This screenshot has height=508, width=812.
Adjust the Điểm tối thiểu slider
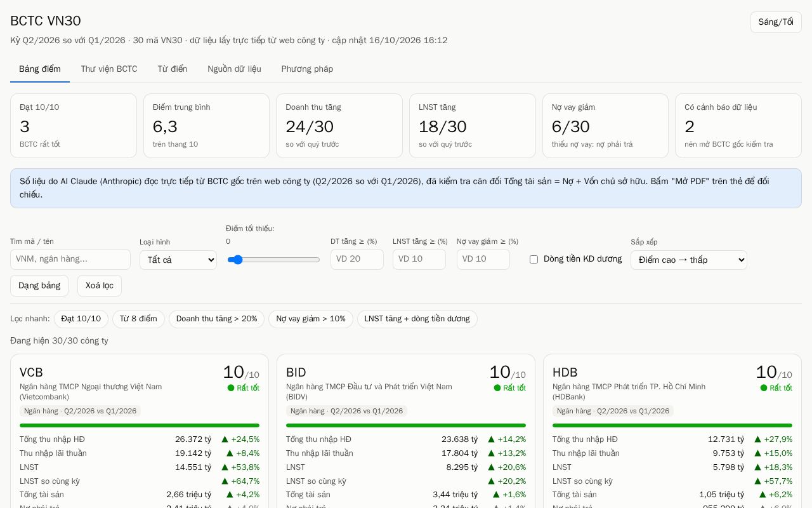(x=273, y=260)
